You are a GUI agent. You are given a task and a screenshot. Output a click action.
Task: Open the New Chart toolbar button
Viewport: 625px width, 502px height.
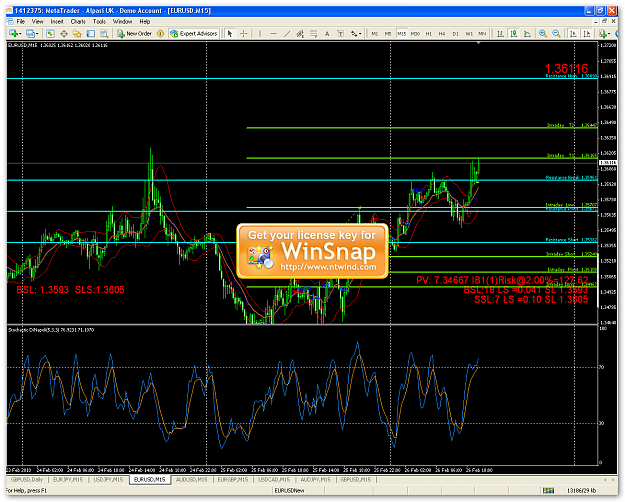pyautogui.click(x=15, y=34)
